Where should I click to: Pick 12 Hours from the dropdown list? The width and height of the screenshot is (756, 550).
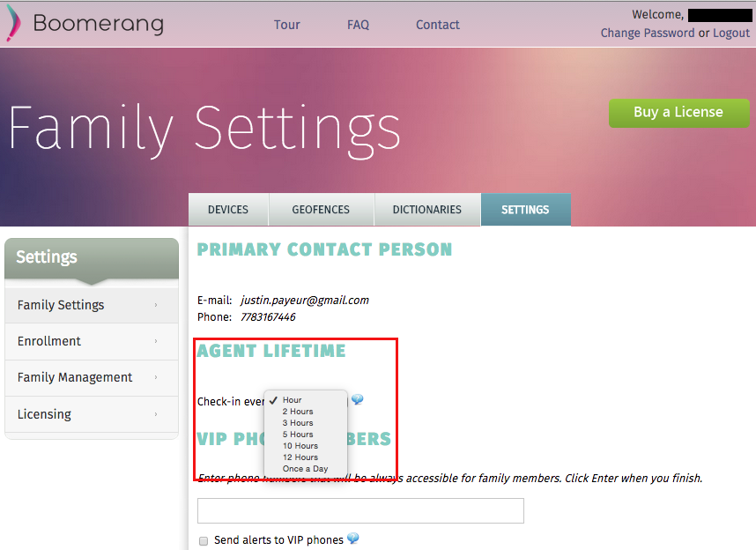(300, 457)
